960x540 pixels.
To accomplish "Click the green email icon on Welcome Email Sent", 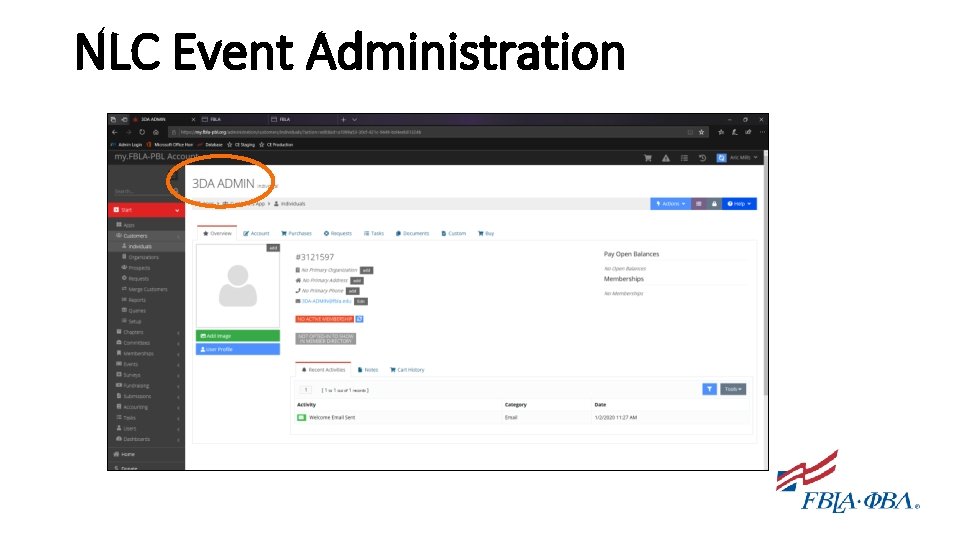I will click(x=301, y=418).
